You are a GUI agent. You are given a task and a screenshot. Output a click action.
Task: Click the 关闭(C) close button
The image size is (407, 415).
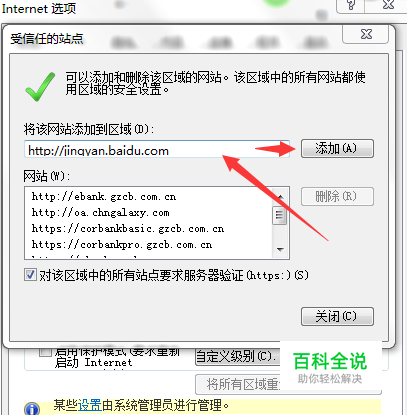coord(337,316)
